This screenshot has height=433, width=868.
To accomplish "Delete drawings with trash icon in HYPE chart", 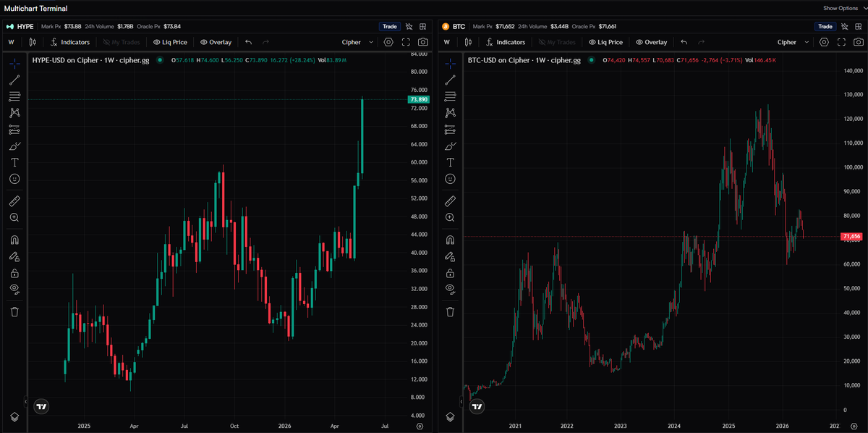I will point(14,311).
